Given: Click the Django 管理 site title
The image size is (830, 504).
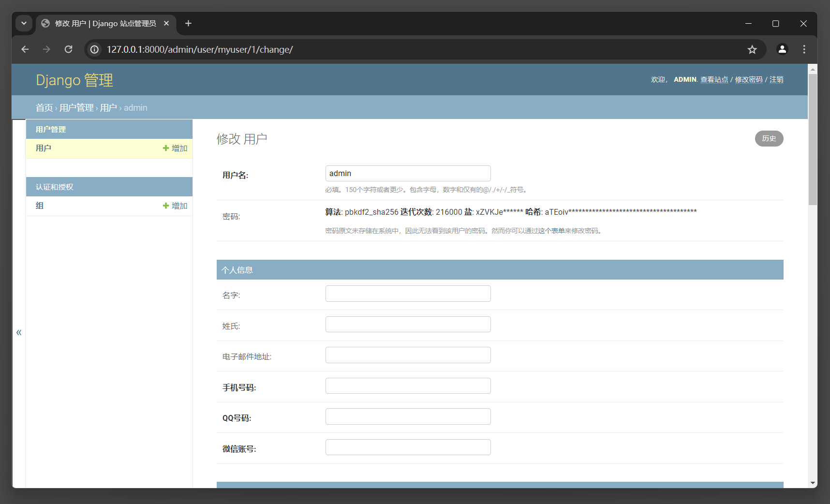Looking at the screenshot, I should click(x=74, y=80).
